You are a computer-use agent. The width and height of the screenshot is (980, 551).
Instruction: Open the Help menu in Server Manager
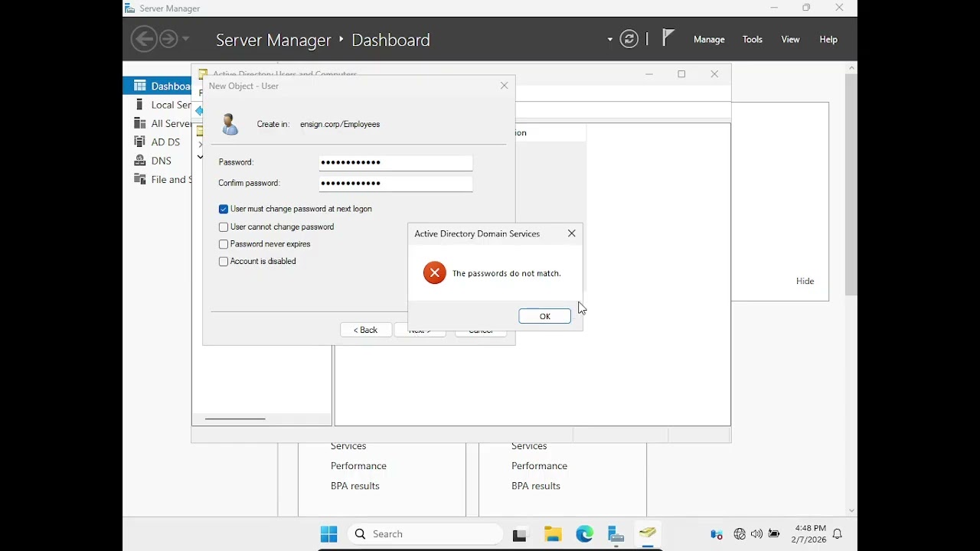(828, 39)
